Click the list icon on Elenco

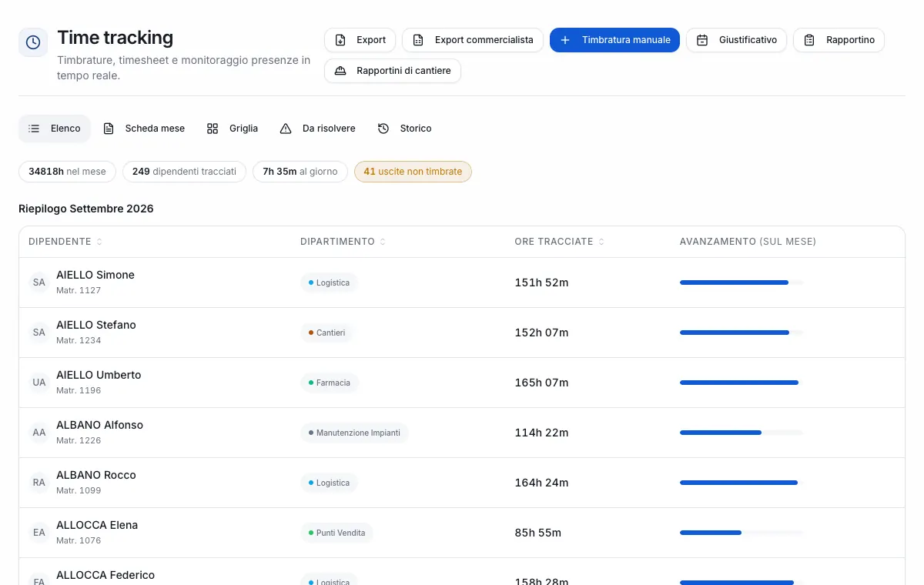click(x=34, y=129)
